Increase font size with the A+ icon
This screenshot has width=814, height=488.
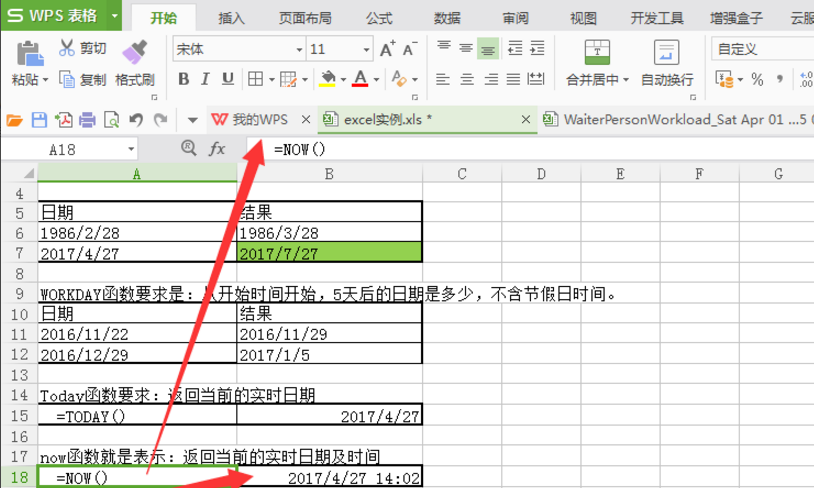tap(387, 49)
